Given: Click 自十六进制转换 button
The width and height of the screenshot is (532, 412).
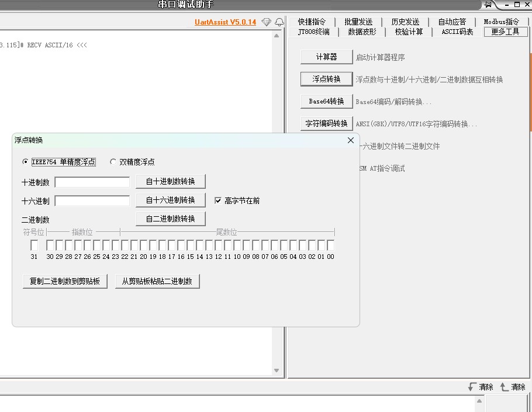Looking at the screenshot, I should 171,200.
